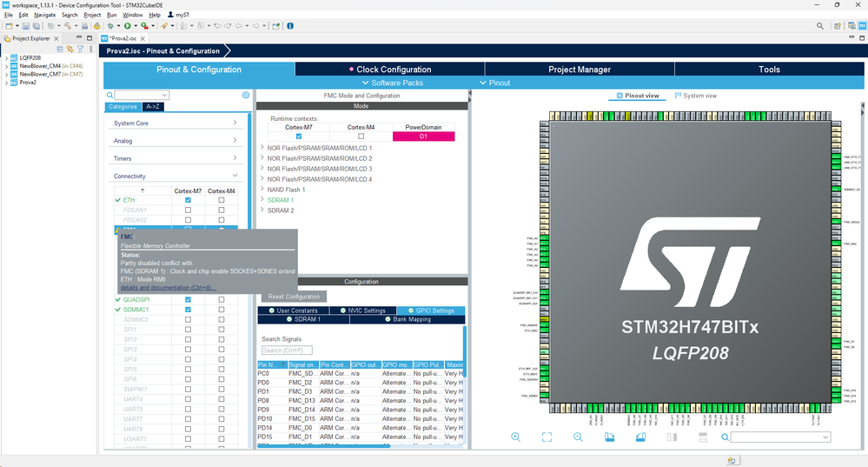
Task: Open details and documentation link in tooltip
Action: pos(169,288)
